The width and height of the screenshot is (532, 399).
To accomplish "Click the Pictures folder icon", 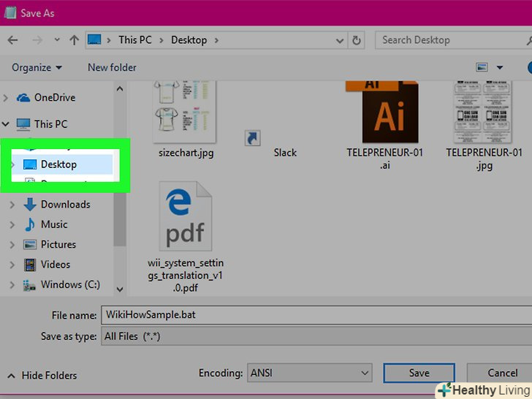I will pyautogui.click(x=30, y=245).
